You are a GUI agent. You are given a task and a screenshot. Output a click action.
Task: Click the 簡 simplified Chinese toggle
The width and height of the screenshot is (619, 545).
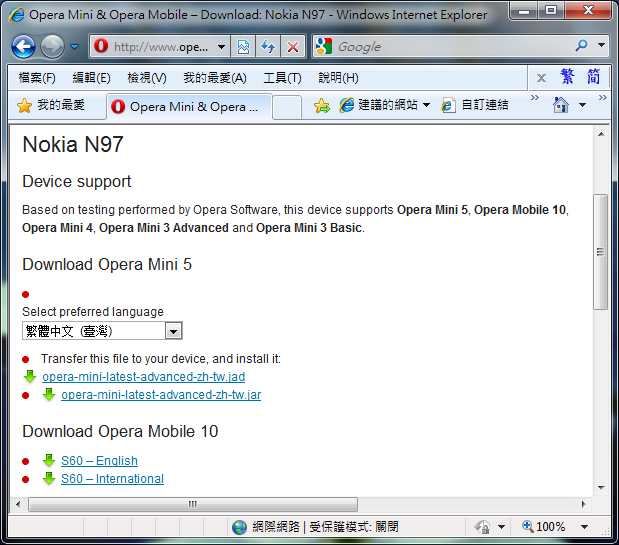[x=594, y=77]
